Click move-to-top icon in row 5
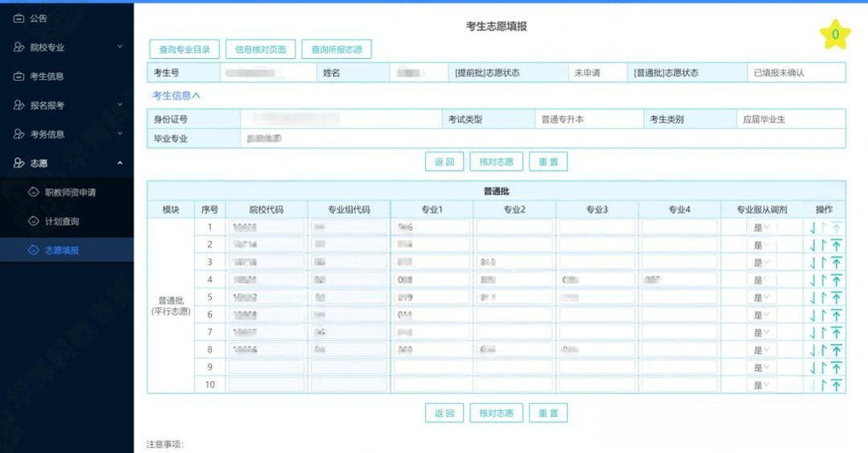 click(x=837, y=298)
